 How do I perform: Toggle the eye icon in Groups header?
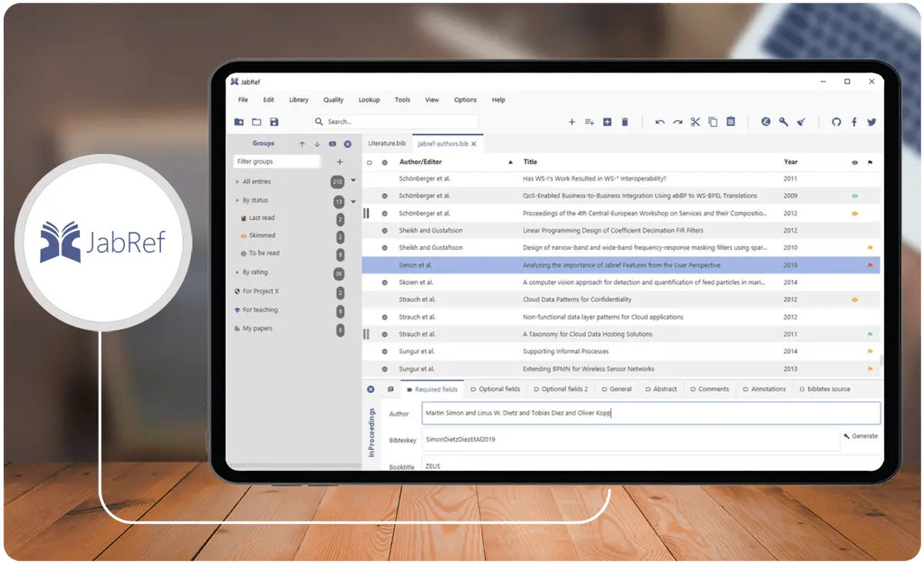click(x=333, y=144)
